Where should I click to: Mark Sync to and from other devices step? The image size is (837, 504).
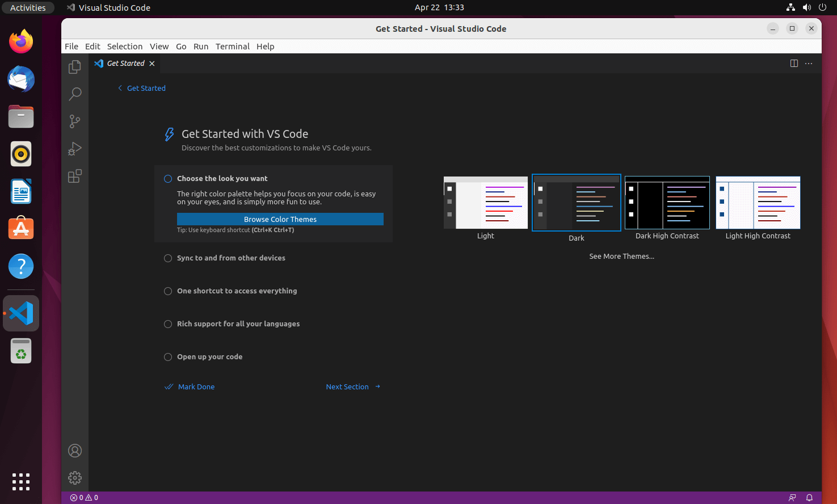[x=231, y=258]
